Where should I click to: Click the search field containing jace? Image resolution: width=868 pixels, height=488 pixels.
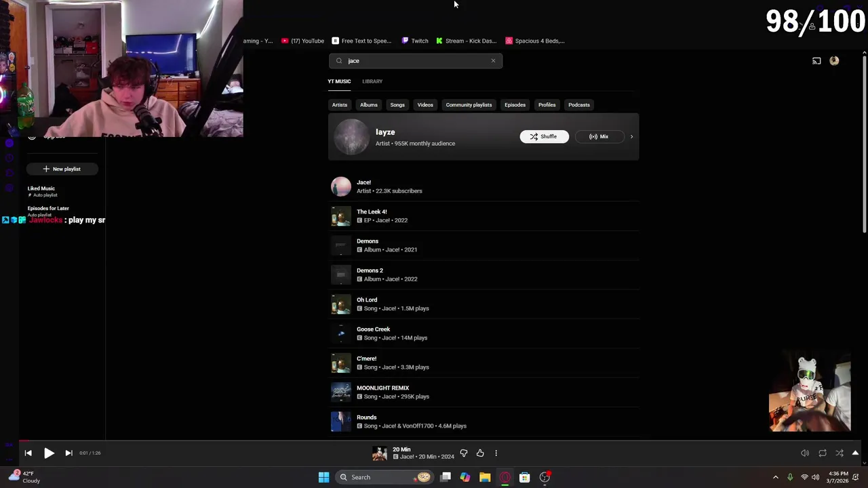416,61
